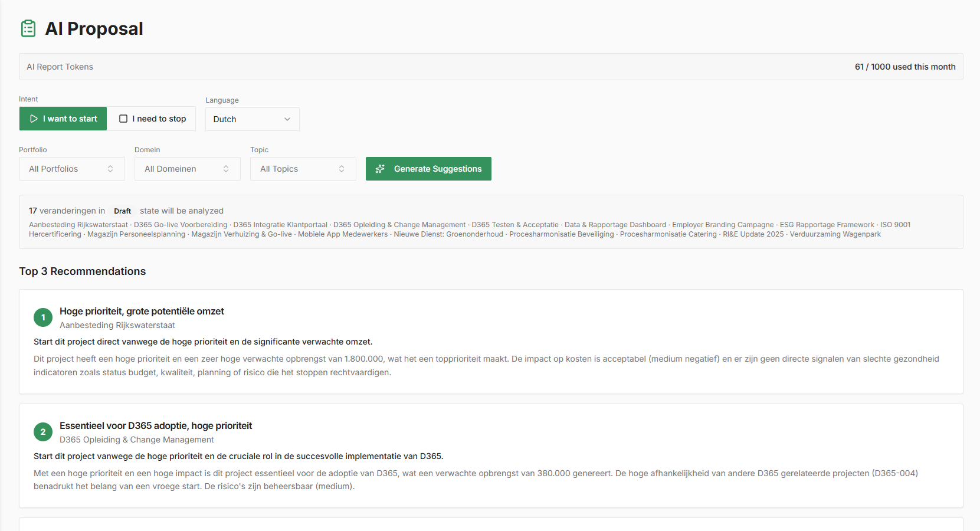The height and width of the screenshot is (531, 980).
Task: Click the sparkle icon on Generate Suggestions
Action: click(381, 169)
